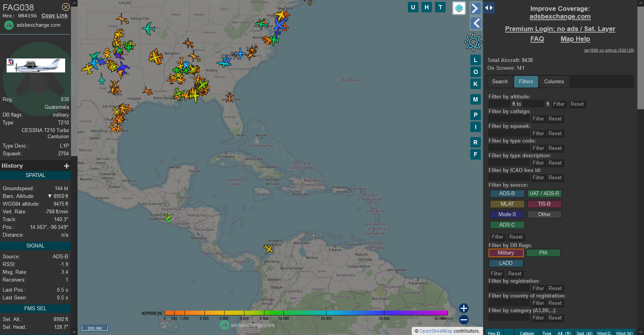Toggle the K map button
The height and width of the screenshot is (335, 644).
(x=475, y=84)
